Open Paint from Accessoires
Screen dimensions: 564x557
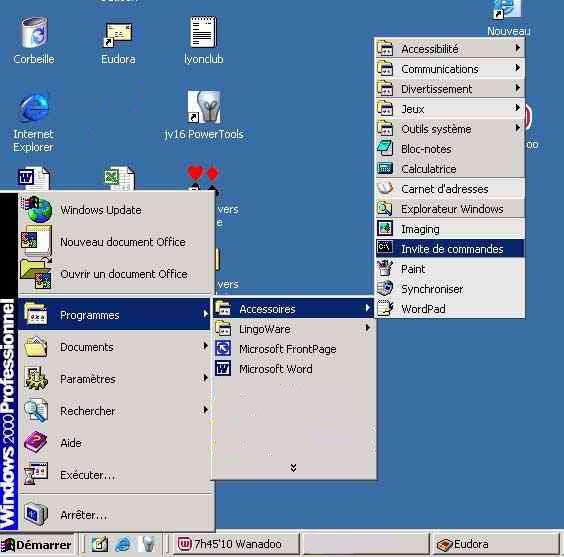tap(450, 269)
